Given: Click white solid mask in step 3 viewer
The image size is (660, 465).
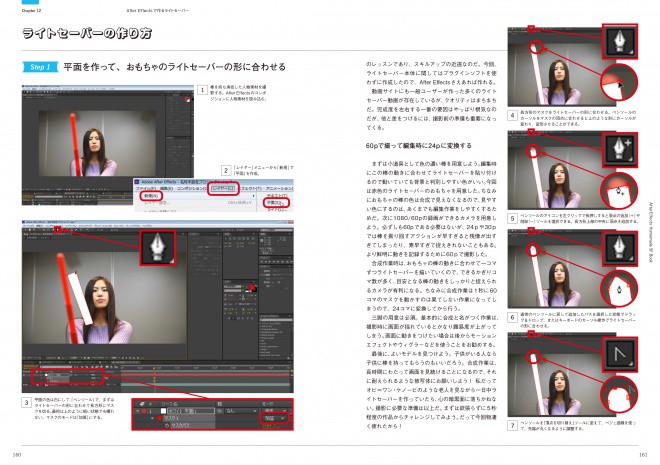Looking at the screenshot, I should click(80, 297).
